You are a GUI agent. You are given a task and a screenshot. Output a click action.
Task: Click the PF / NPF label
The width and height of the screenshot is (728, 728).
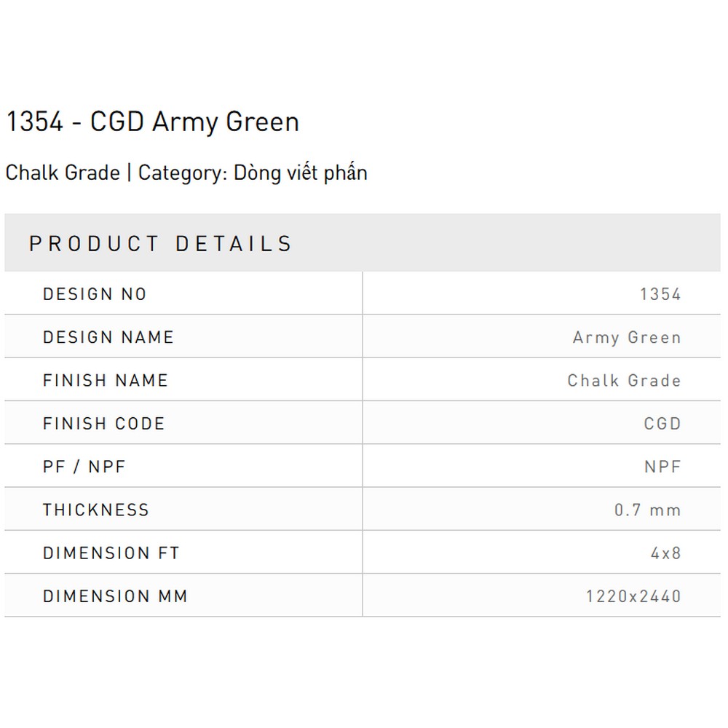pyautogui.click(x=84, y=467)
